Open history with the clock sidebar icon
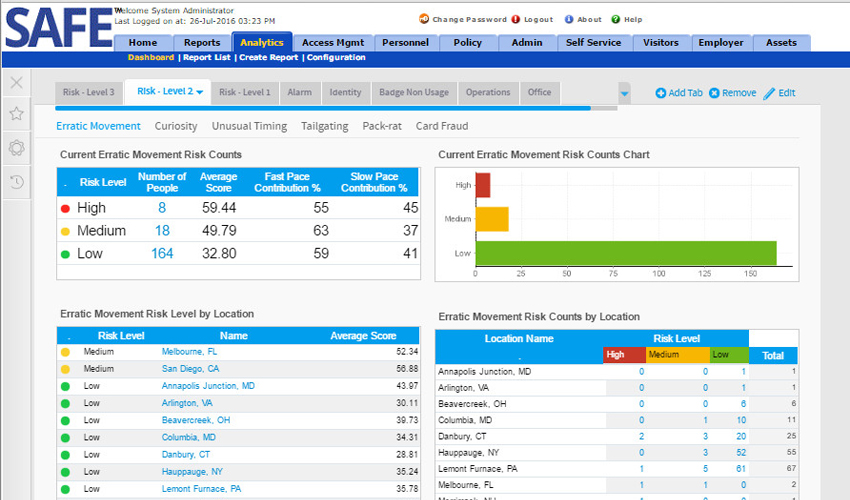This screenshot has height=500, width=850. click(16, 181)
